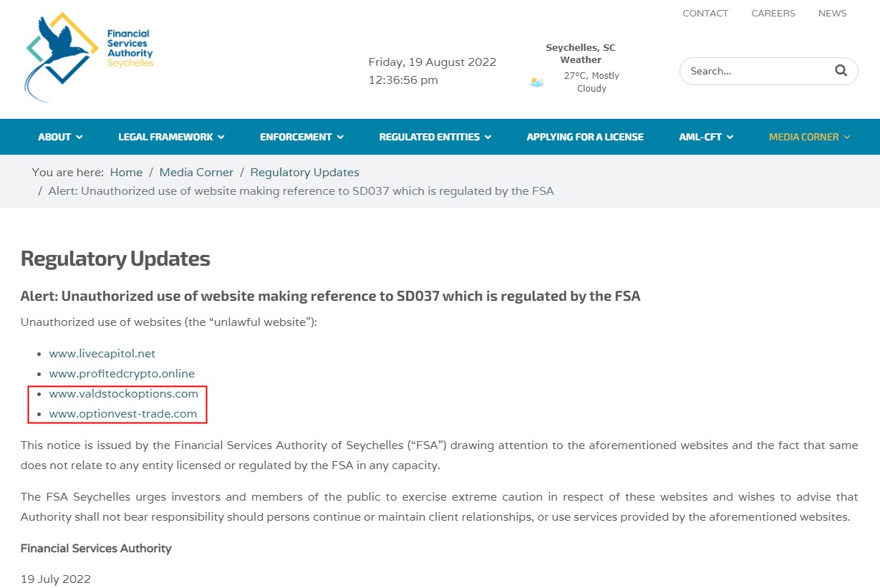Type in the Search input field
This screenshot has width=880, height=588.
tap(755, 71)
